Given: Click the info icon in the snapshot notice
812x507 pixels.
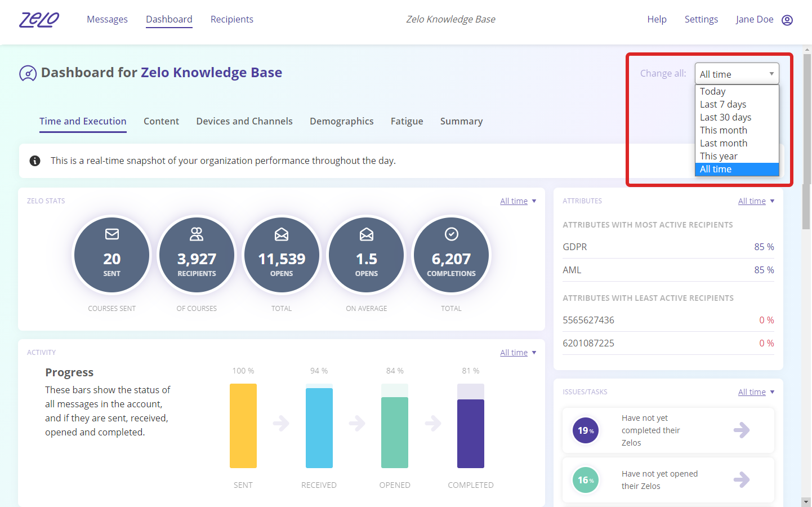Looking at the screenshot, I should [x=35, y=161].
